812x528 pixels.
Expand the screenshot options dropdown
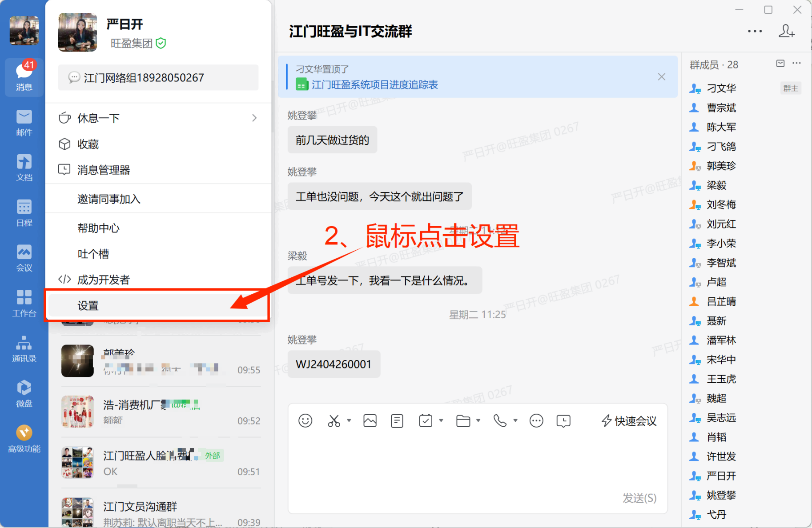click(349, 420)
